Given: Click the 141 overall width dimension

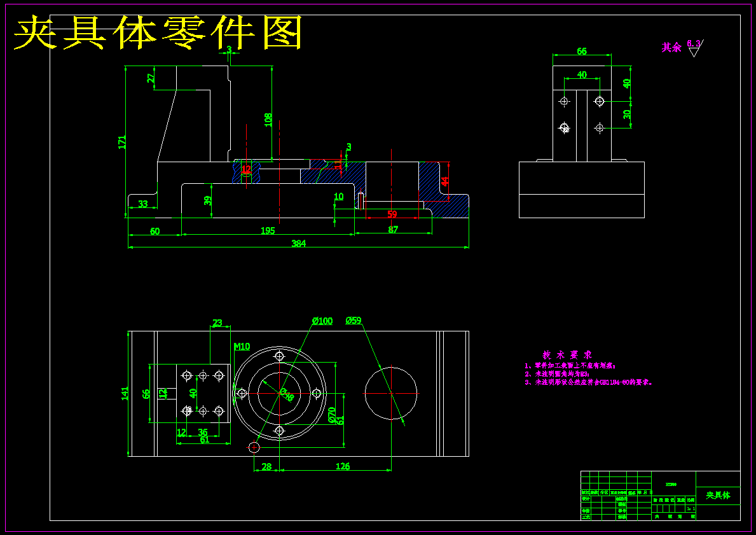Looking at the screenshot, I should (x=125, y=394).
